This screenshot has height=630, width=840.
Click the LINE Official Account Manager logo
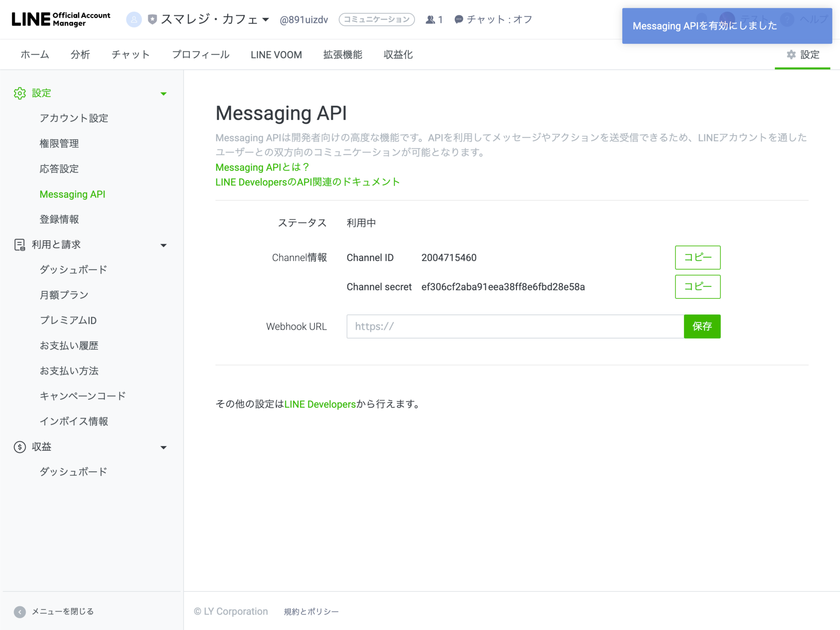61,19
